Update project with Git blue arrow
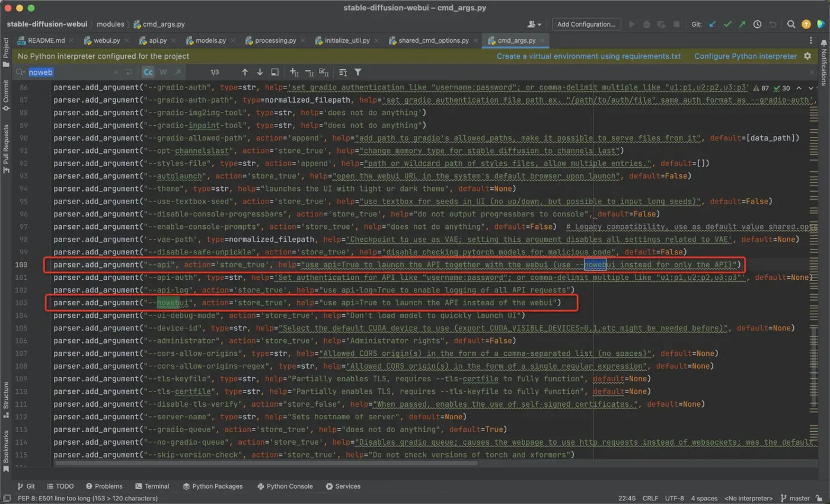Image resolution: width=830 pixels, height=504 pixels. point(713,24)
